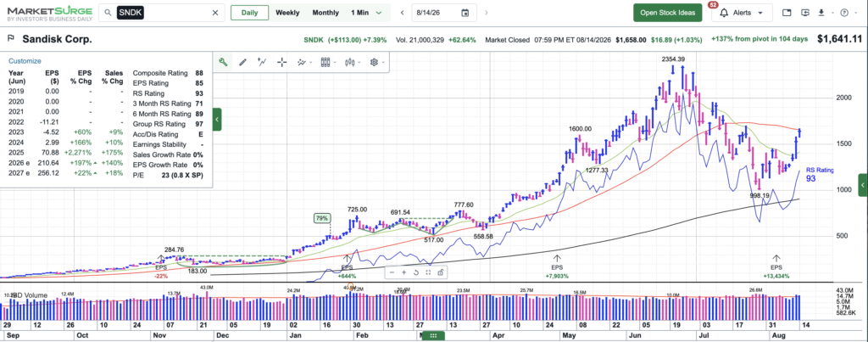Go to the next date arrow

click(x=486, y=13)
